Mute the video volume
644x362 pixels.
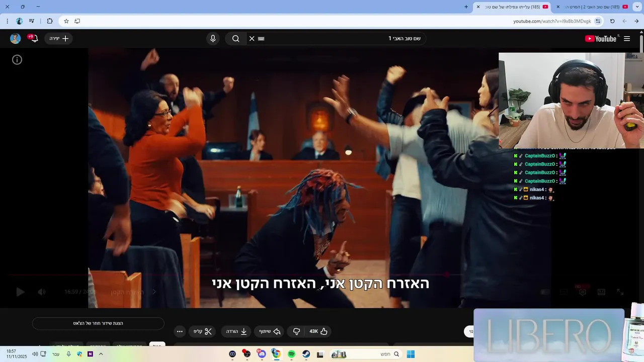click(x=42, y=292)
